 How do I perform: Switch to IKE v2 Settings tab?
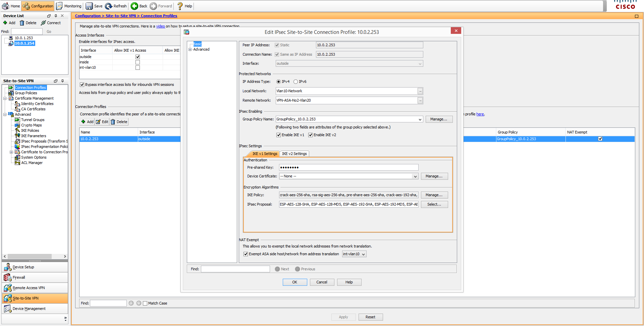point(294,154)
